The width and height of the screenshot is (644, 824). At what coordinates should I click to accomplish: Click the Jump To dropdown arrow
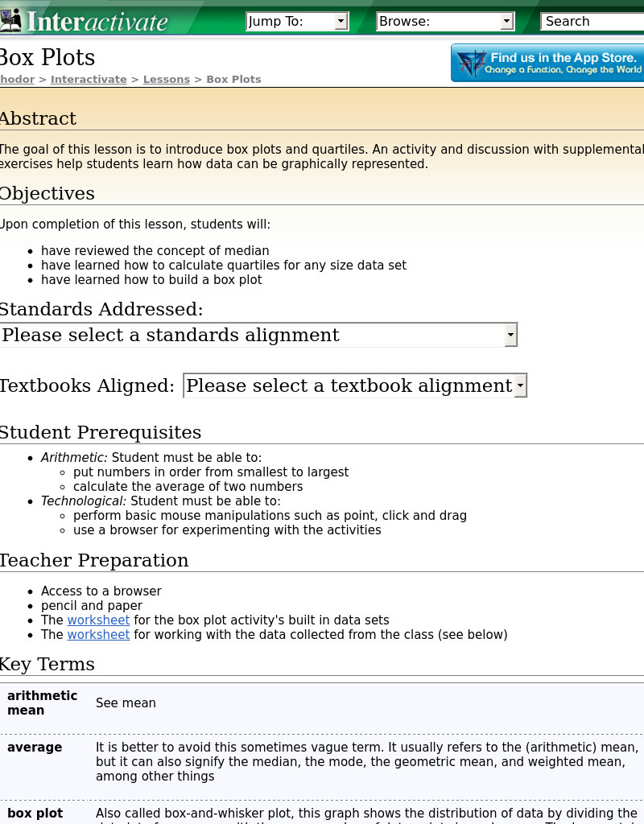(x=341, y=21)
